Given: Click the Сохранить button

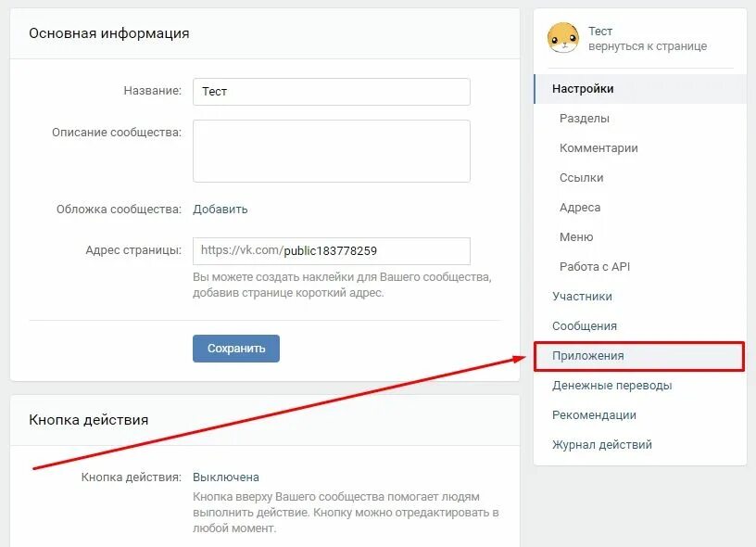Looking at the screenshot, I should (236, 349).
